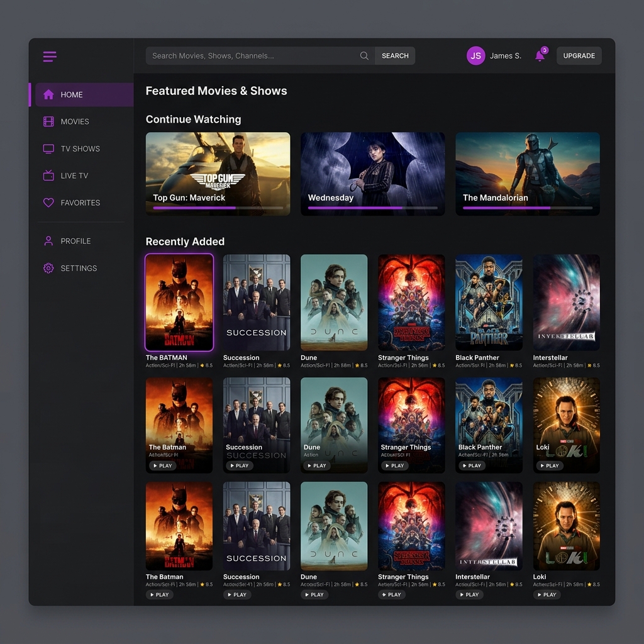Play Dune in second row overlay
This screenshot has width=644, height=644.
317,466
